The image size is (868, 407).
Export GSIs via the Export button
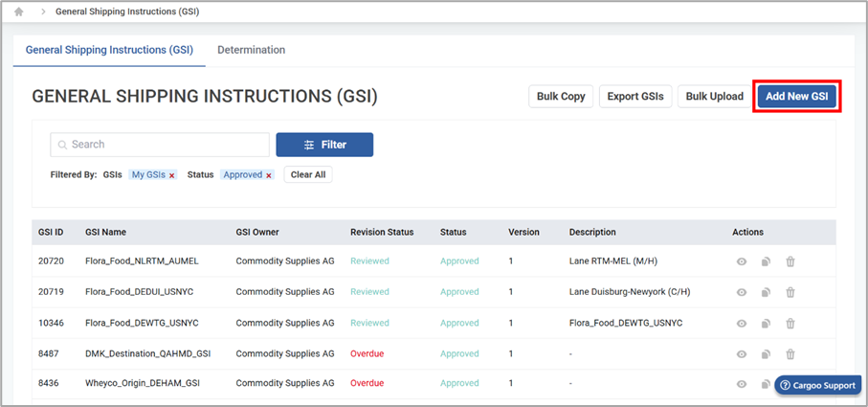click(x=635, y=97)
